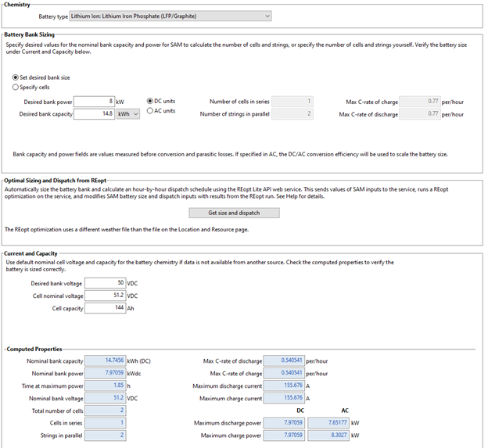The image size is (488, 448).
Task: Select the Nominal bank power computed value
Action: [x=104, y=373]
